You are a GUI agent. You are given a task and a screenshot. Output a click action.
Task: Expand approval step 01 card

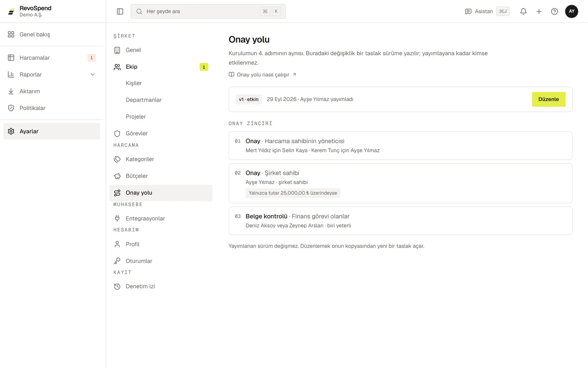point(400,145)
